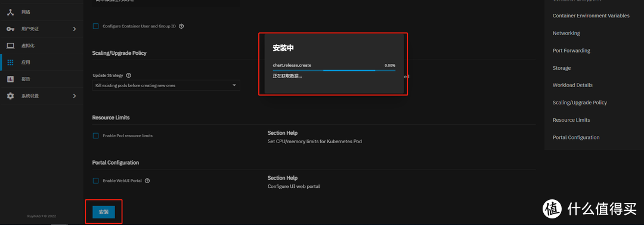Click Set CPU/memory limits help text

315,141
